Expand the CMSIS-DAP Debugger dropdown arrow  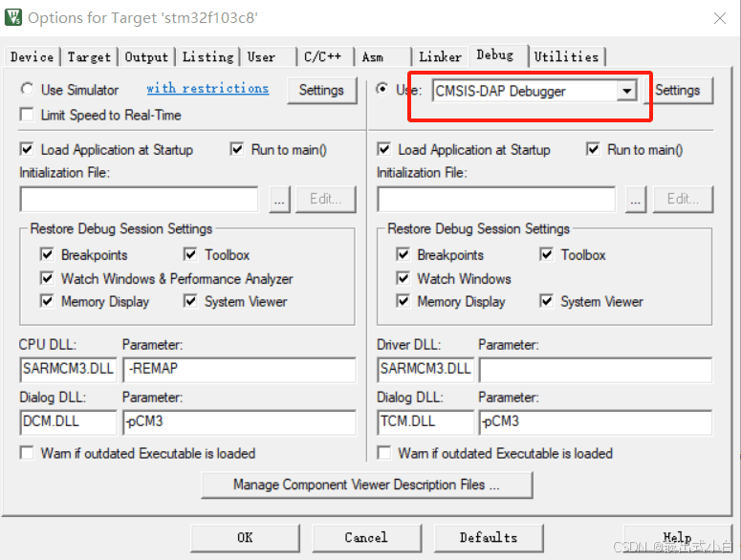(x=626, y=91)
